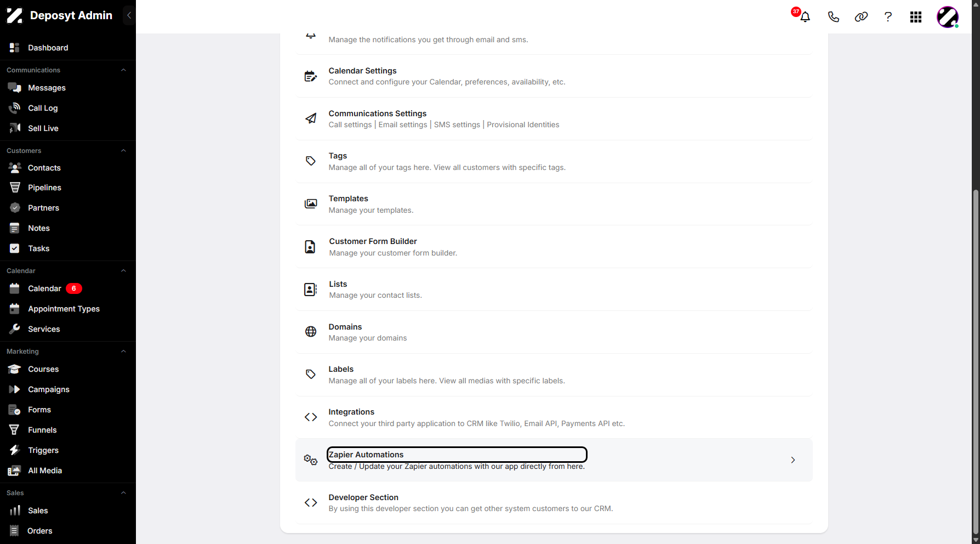The width and height of the screenshot is (980, 544).
Task: Click the Templates image icon
Action: click(x=311, y=204)
